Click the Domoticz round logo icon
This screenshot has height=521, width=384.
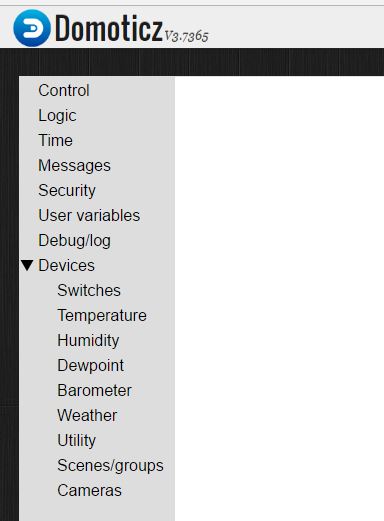pyautogui.click(x=32, y=28)
